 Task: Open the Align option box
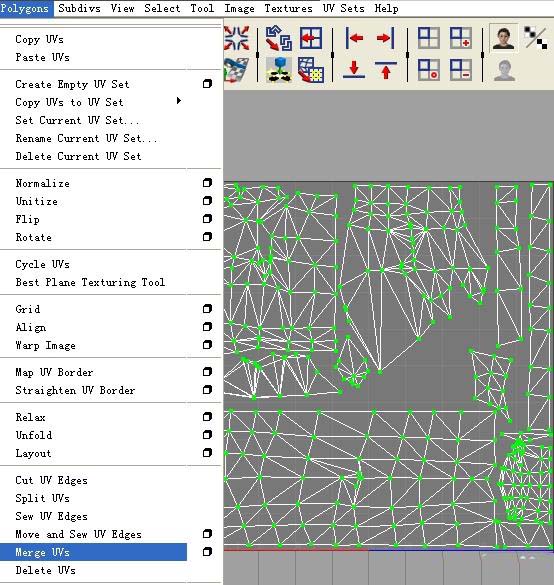click(207, 327)
